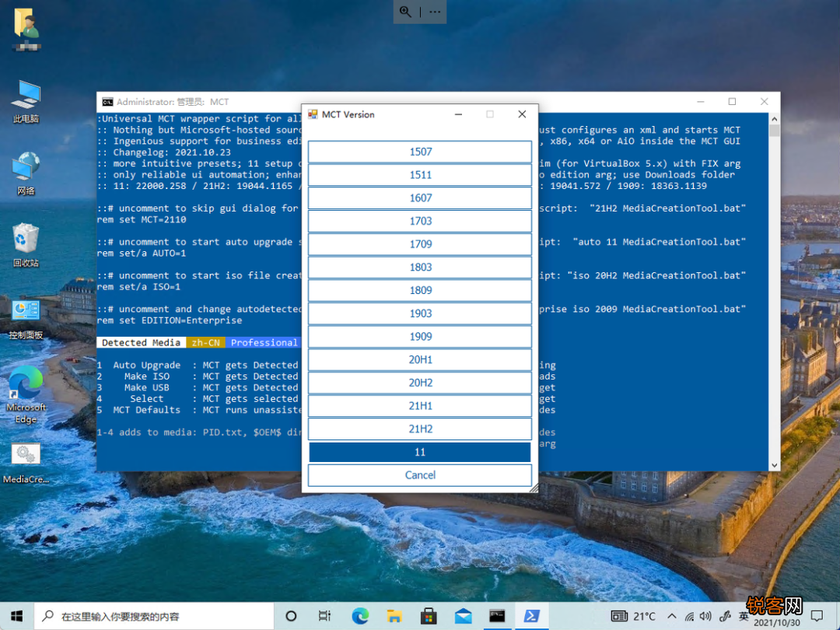Click the MCT Version dialog title icon
The image size is (840, 630).
pyautogui.click(x=313, y=114)
